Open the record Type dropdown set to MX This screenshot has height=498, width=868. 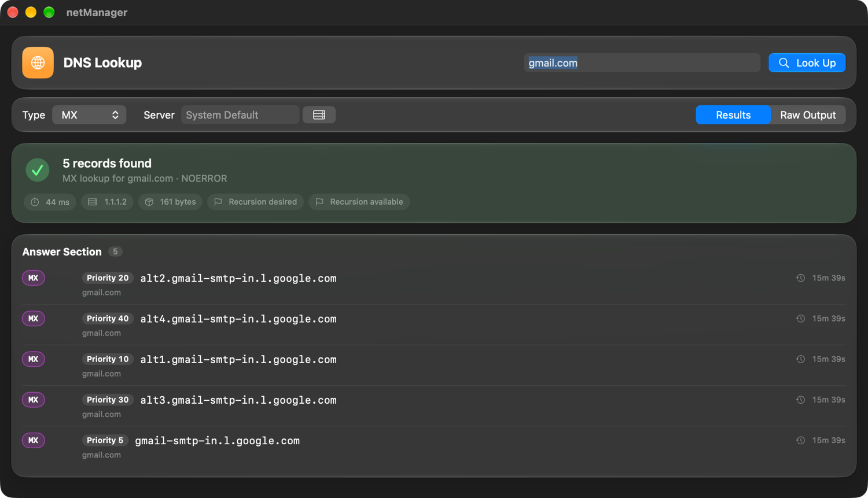tap(89, 115)
